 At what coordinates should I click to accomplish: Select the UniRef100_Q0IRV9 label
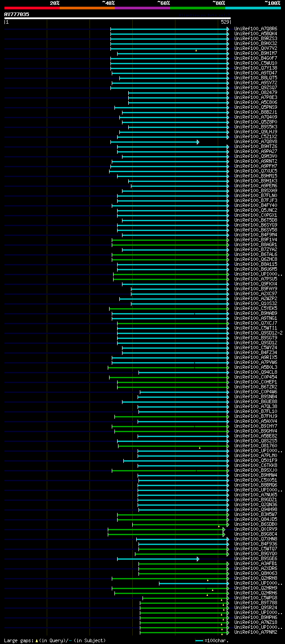coord(256,529)
